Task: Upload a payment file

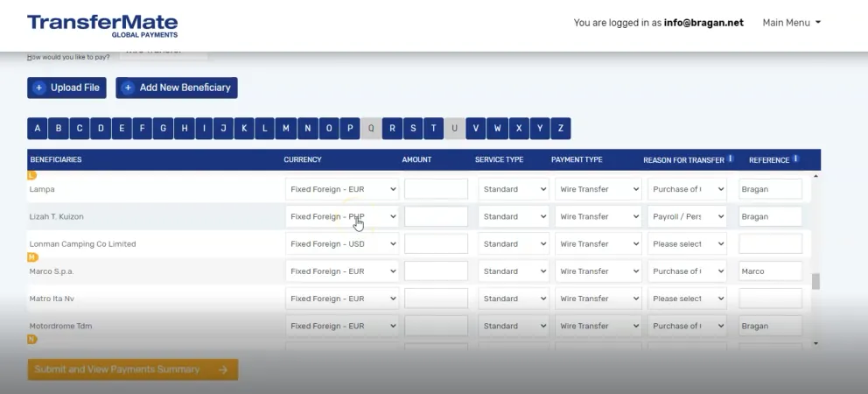Action: 66,88
